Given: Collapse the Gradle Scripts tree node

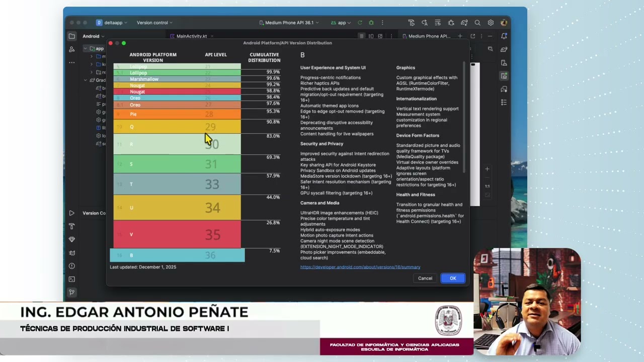Looking at the screenshot, I should tap(86, 80).
